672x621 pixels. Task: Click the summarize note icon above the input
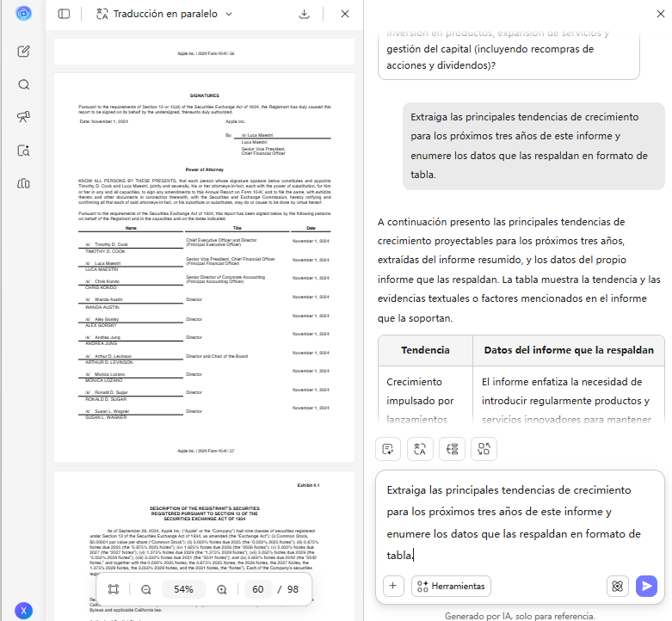coord(388,449)
